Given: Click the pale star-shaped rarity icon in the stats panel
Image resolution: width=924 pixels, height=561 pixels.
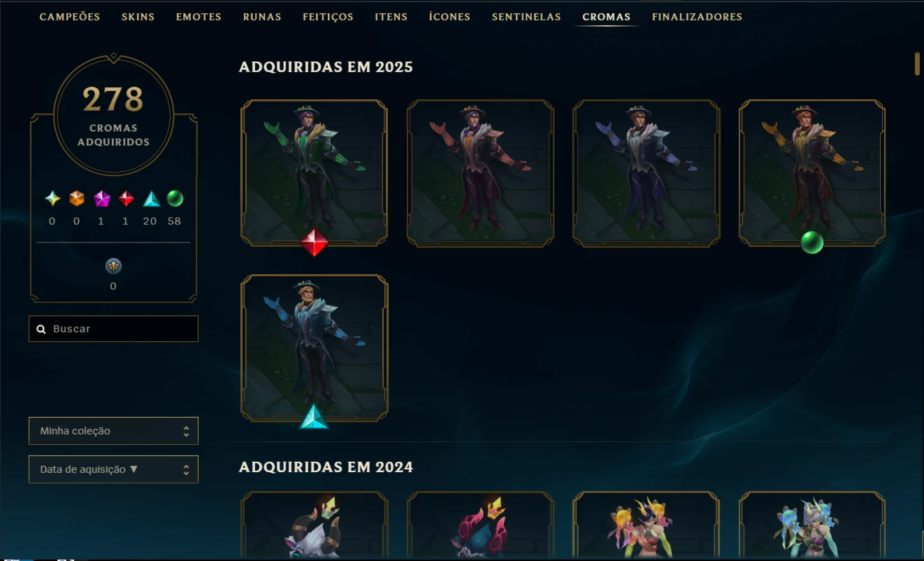Looking at the screenshot, I should click(52, 199).
